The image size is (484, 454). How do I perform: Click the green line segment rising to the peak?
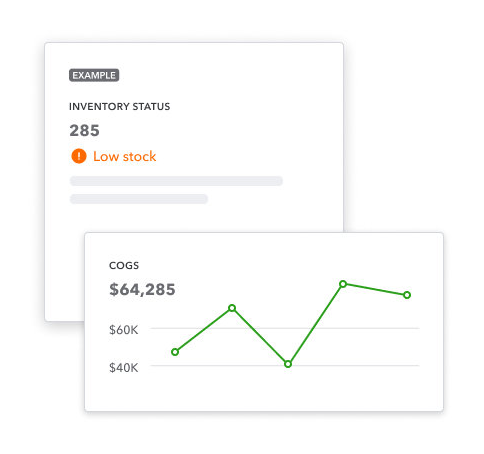[x=315, y=324]
